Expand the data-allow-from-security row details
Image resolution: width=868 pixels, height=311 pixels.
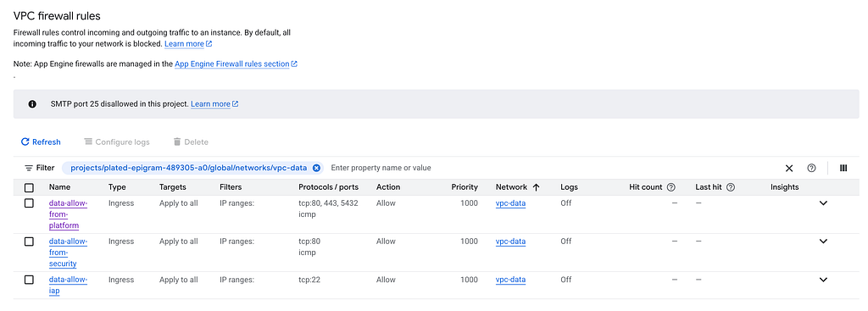tap(823, 242)
